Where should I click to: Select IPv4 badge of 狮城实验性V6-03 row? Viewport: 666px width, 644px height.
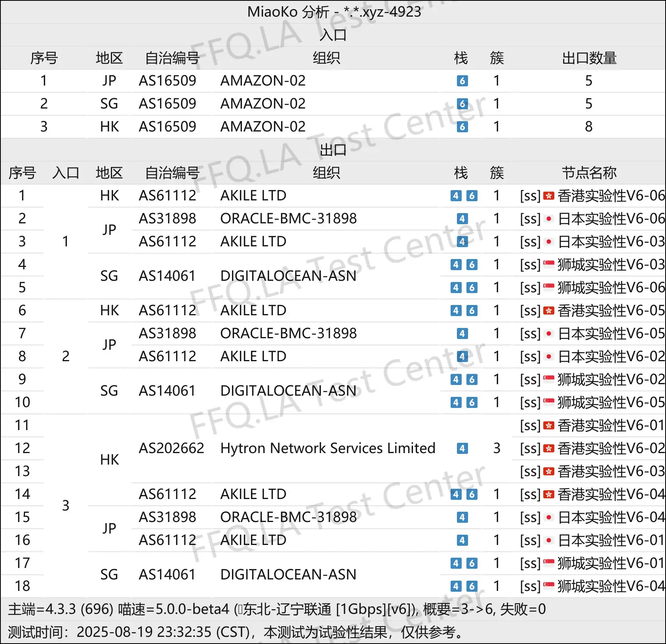click(x=456, y=265)
